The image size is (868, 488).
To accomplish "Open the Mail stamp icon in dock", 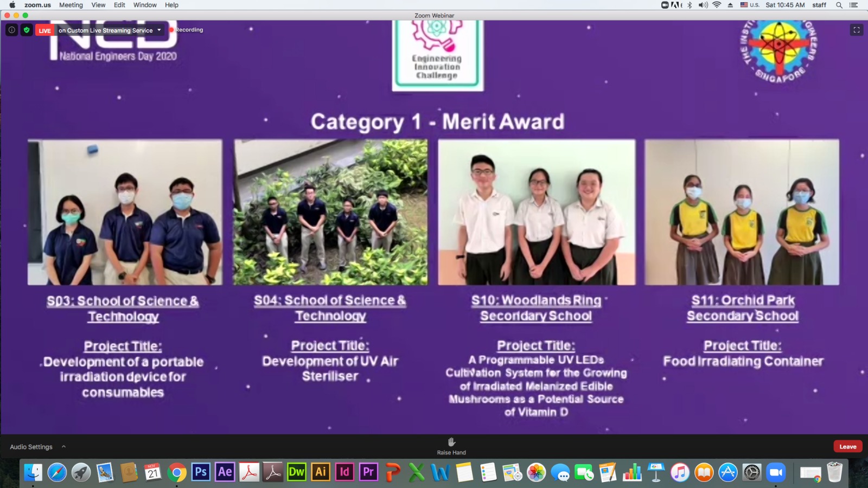I will pyautogui.click(x=105, y=472).
